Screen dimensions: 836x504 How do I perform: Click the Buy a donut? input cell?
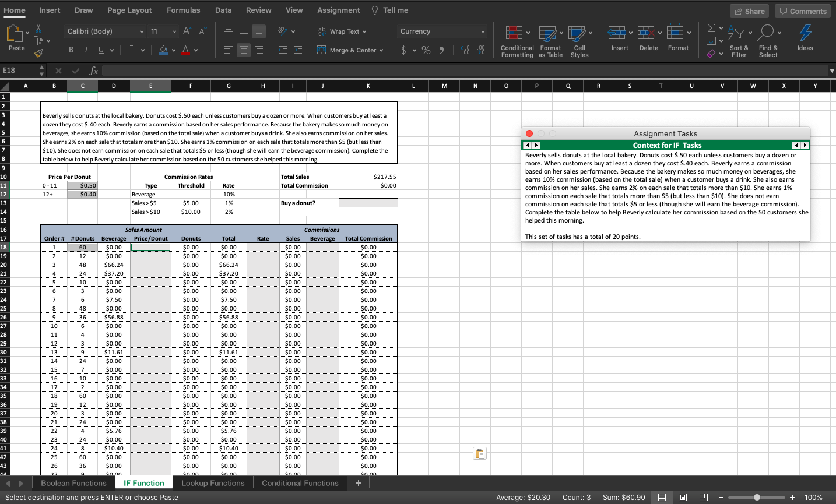(x=368, y=203)
